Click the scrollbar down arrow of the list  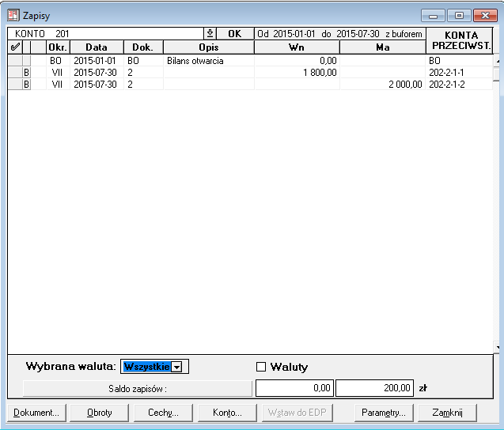coord(497,347)
